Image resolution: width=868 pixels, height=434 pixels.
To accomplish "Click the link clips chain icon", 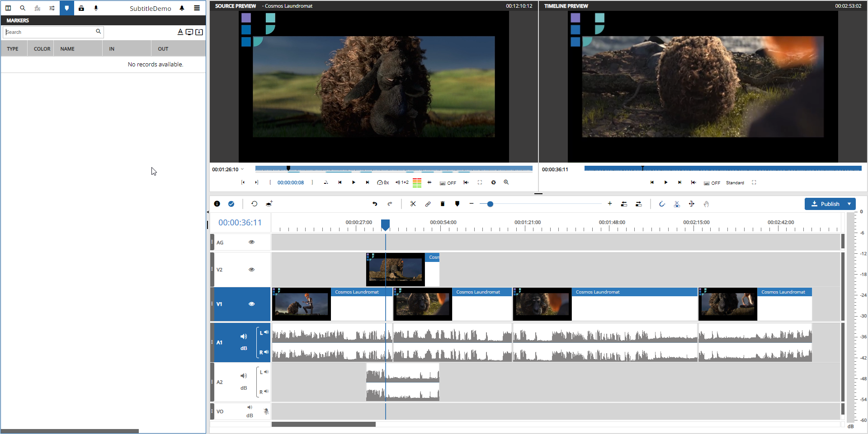I will 428,204.
